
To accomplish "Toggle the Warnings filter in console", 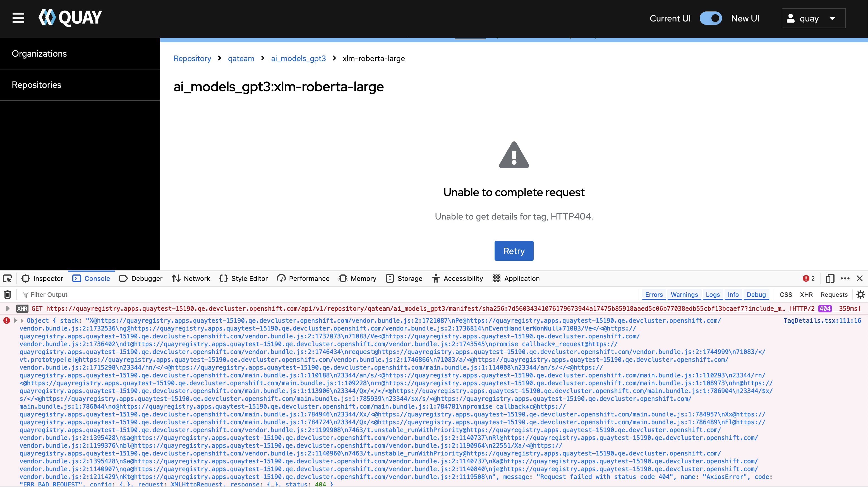I will pos(684,295).
